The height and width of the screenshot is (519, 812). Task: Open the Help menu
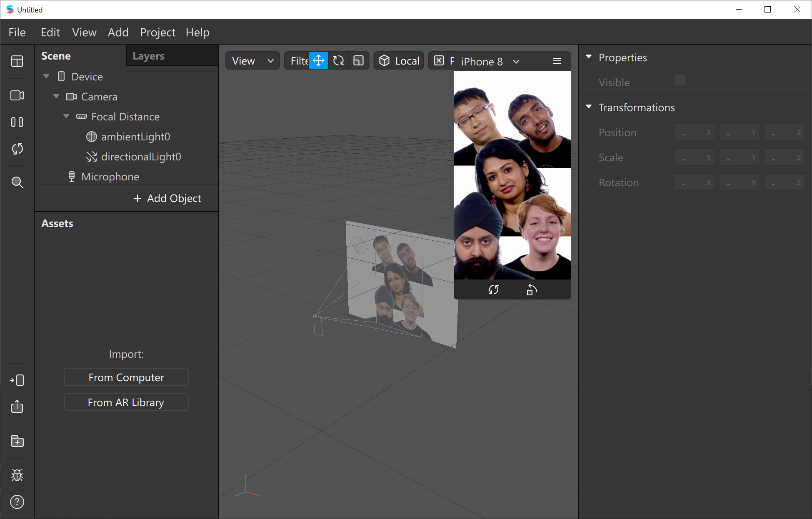coord(197,32)
